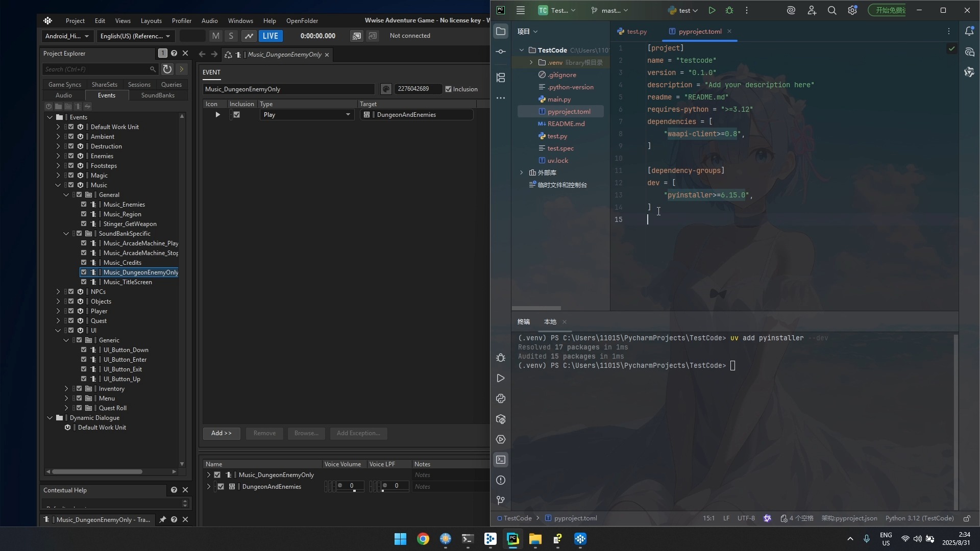This screenshot has height=551, width=980.
Task: Open PyCharm main hamburger menu
Action: click(x=520, y=10)
